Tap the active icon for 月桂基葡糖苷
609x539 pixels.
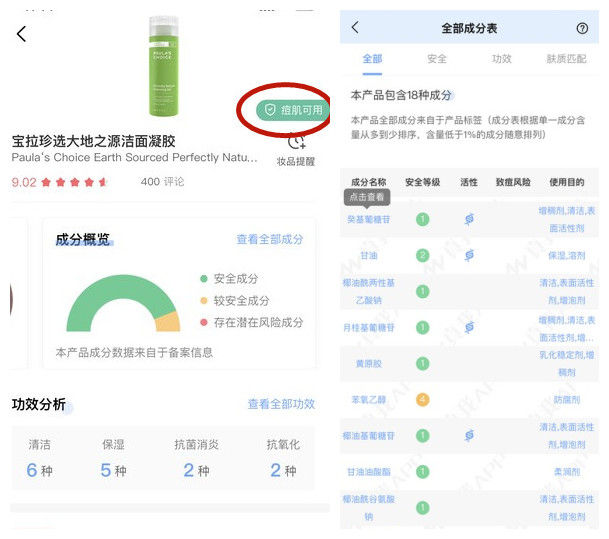469,327
